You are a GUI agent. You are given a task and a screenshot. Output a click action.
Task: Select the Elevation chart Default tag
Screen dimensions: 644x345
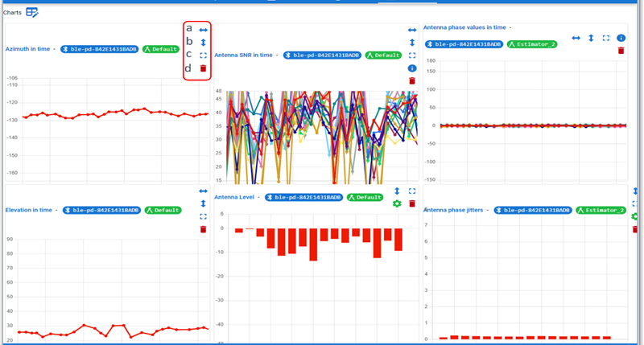click(163, 211)
